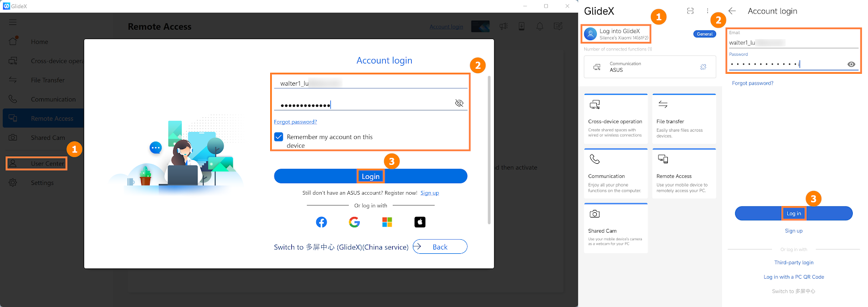Tap the disconnect icon on ASUS card
The image size is (868, 307).
pyautogui.click(x=703, y=67)
